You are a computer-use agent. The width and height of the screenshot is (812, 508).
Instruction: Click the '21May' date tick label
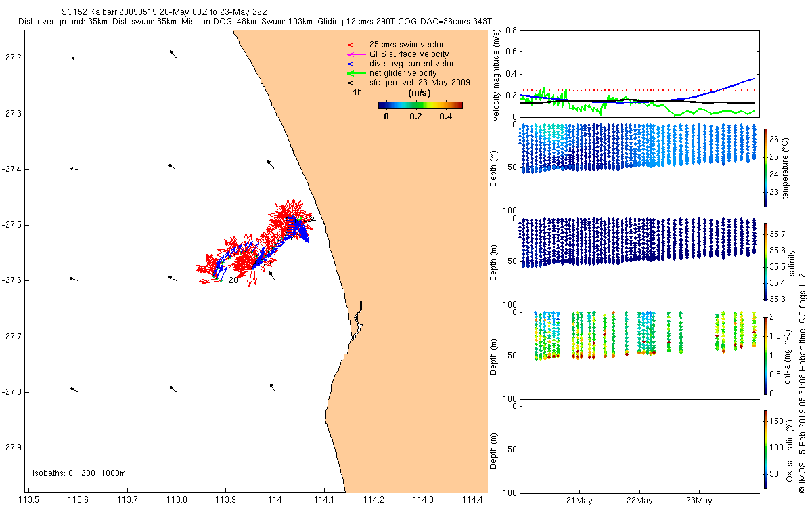click(x=580, y=501)
